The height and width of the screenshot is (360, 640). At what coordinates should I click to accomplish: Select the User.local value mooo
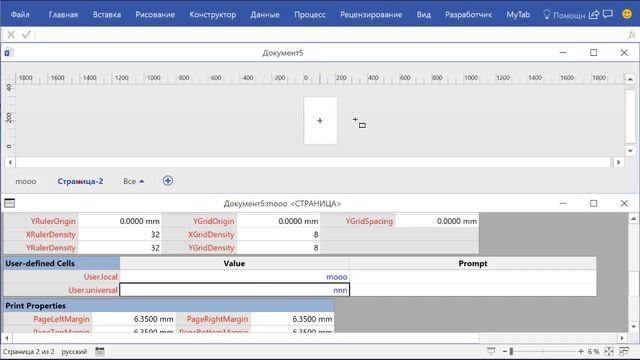[x=235, y=277]
